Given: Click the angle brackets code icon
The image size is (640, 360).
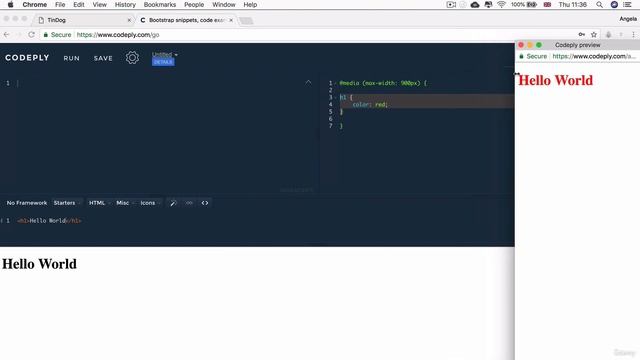Looking at the screenshot, I should 205,203.
